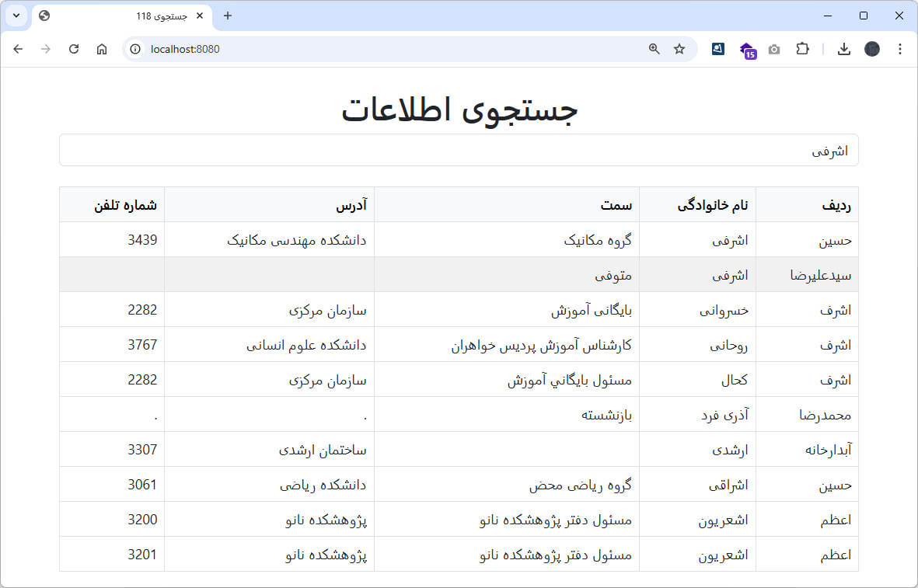Click the search box containing اشرفی
This screenshot has height=588, width=918.
[459, 151]
